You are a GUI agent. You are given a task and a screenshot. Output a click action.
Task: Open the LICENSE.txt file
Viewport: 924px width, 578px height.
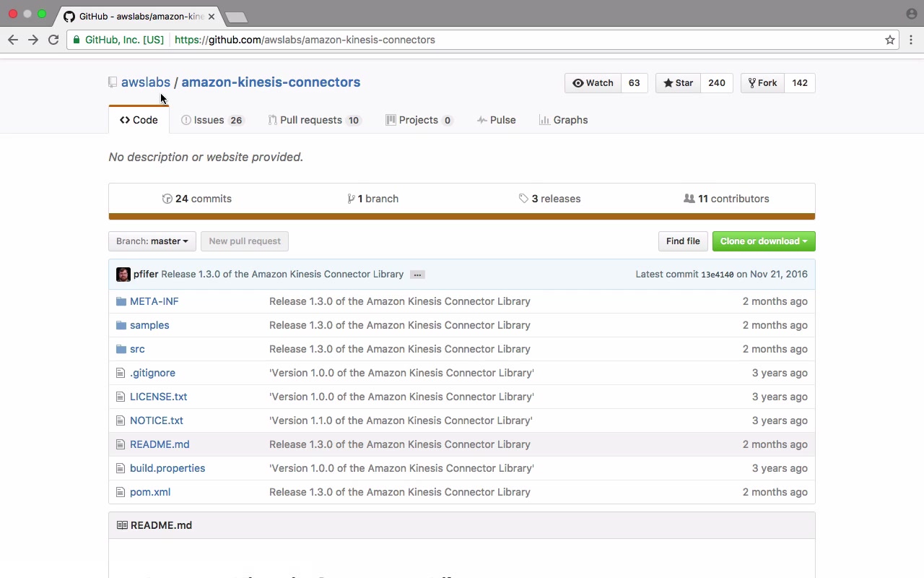tap(159, 397)
